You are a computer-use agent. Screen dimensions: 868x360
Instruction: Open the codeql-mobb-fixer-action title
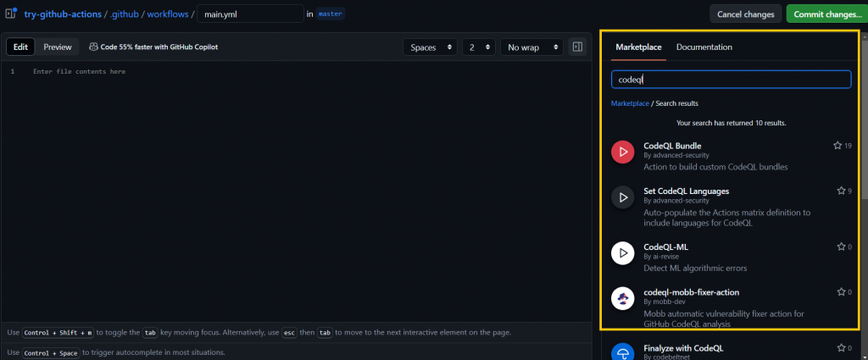692,292
